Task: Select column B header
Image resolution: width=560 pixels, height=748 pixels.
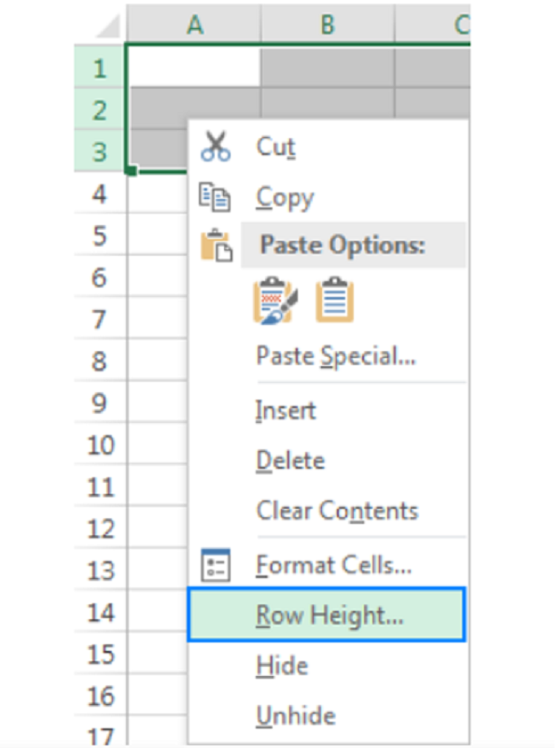Action: pyautogui.click(x=327, y=24)
